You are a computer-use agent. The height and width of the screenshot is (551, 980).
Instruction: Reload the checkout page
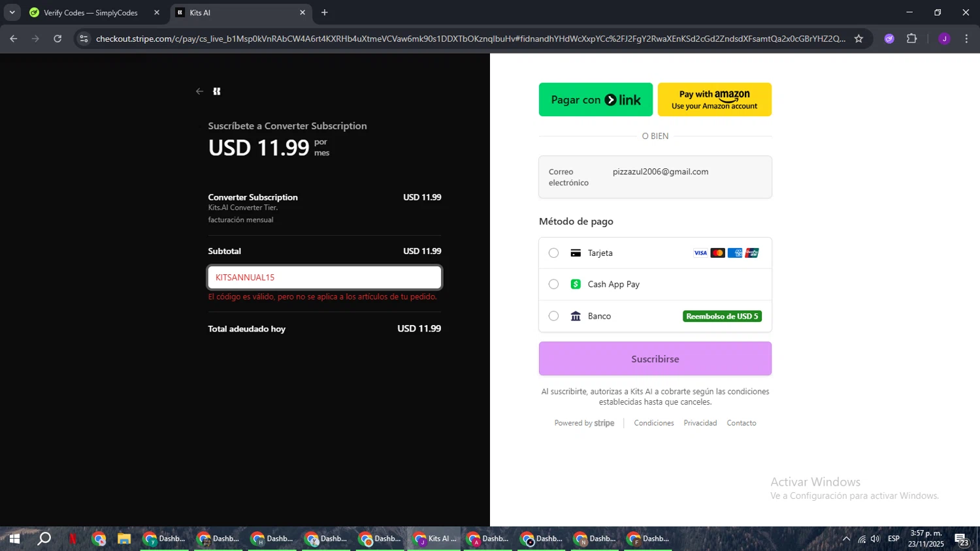(x=57, y=39)
